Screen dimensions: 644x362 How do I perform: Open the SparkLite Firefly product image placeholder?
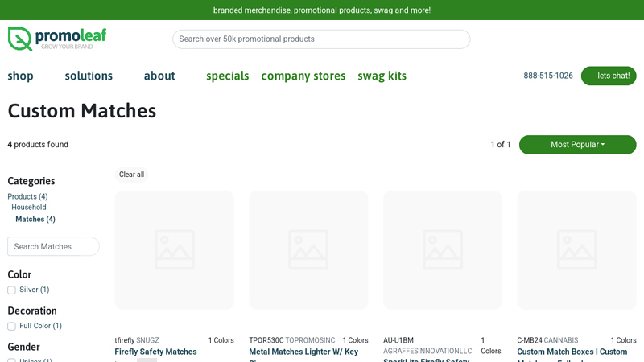(443, 249)
